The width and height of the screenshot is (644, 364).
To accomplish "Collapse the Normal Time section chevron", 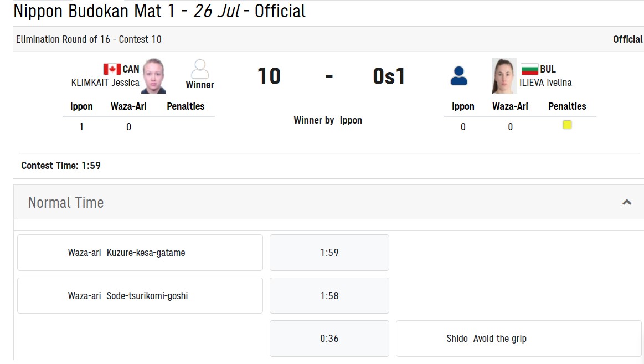I will click(627, 202).
